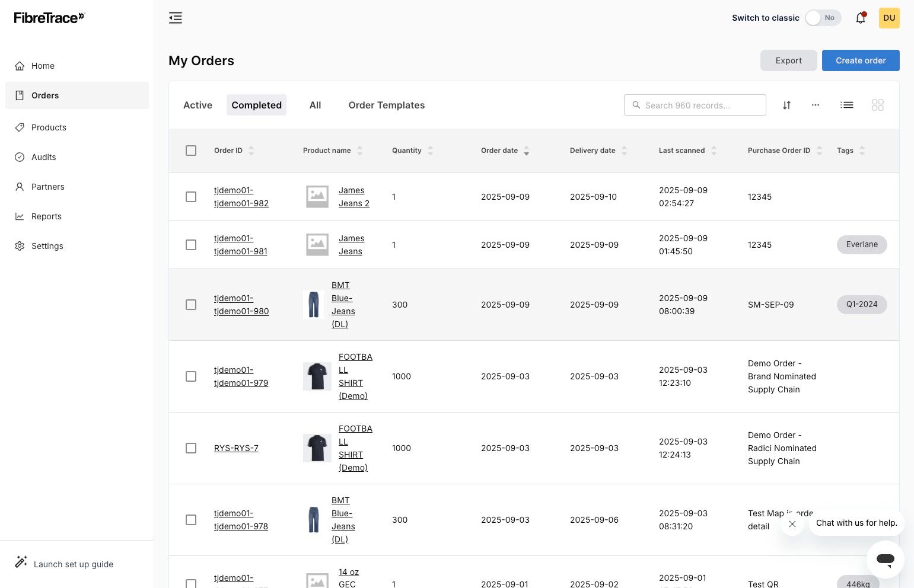Click the FibreTrace logo
This screenshot has width=914, height=588.
coord(49,18)
